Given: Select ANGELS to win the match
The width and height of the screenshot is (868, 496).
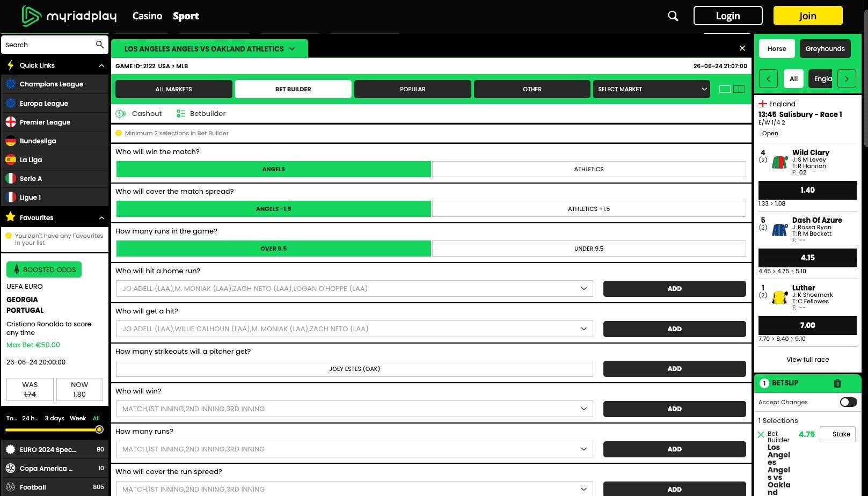Looking at the screenshot, I should tap(274, 169).
